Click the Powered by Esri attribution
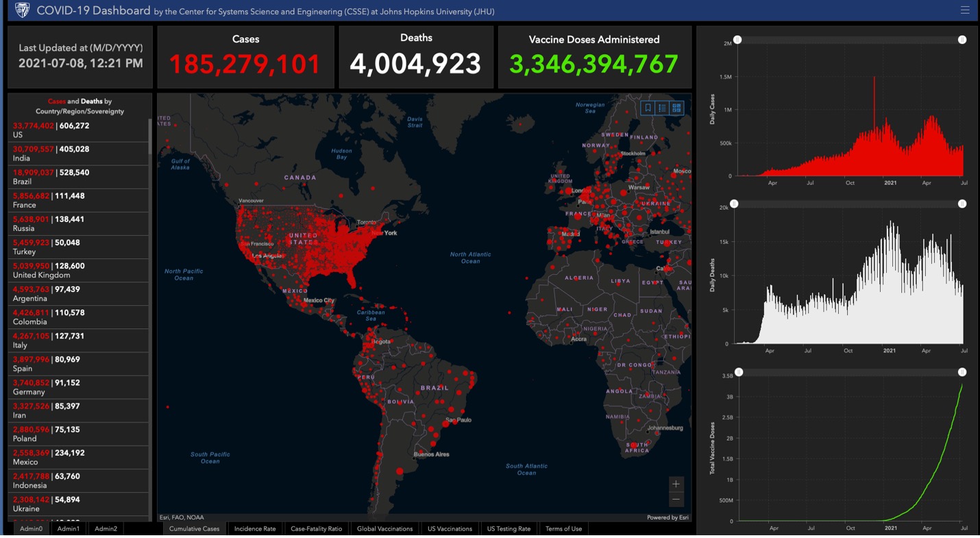Viewport: 980px width, 538px height. click(667, 517)
